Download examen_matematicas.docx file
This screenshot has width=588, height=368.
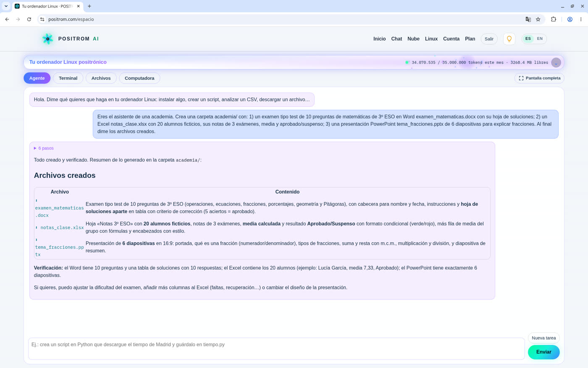(59, 208)
